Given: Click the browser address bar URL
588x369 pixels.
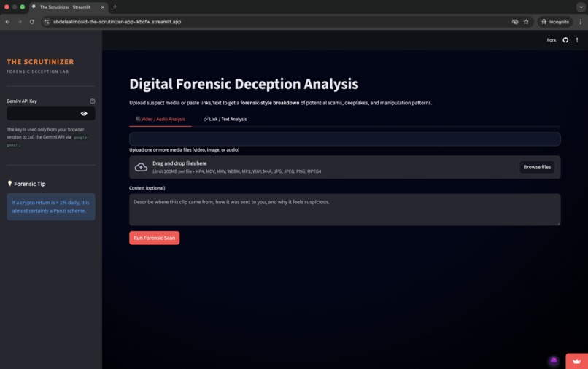Looking at the screenshot, I should [x=117, y=22].
